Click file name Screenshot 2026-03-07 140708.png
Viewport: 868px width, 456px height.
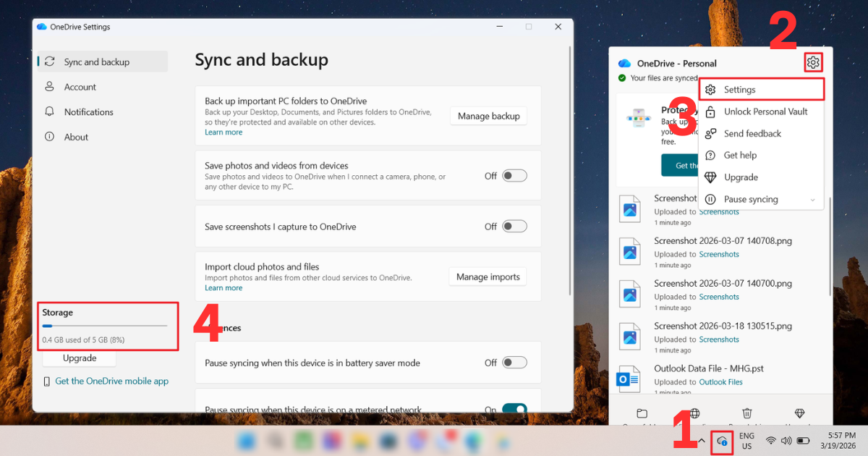click(x=723, y=241)
